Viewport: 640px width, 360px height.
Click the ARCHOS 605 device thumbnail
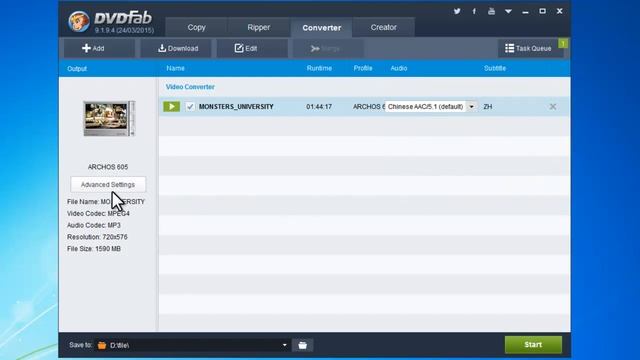109,118
